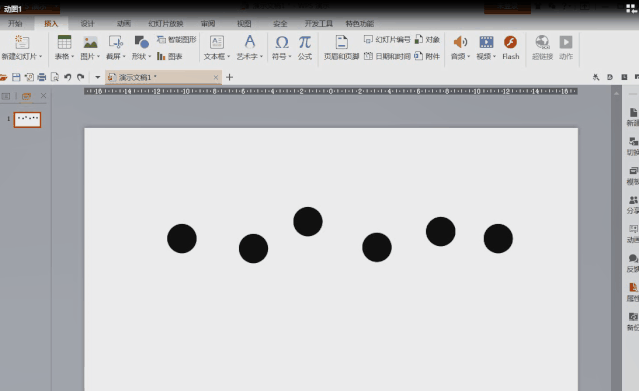Click the undo arrow icon
The height and width of the screenshot is (391, 639).
(68, 77)
